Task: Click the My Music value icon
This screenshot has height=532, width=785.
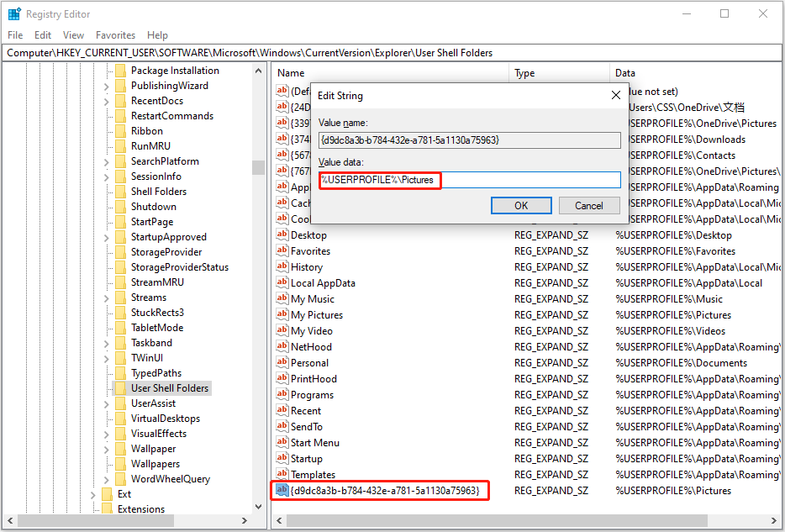Action: [x=282, y=298]
